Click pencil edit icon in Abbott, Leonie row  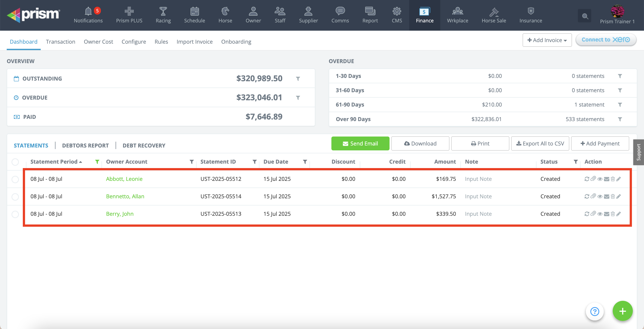(619, 179)
